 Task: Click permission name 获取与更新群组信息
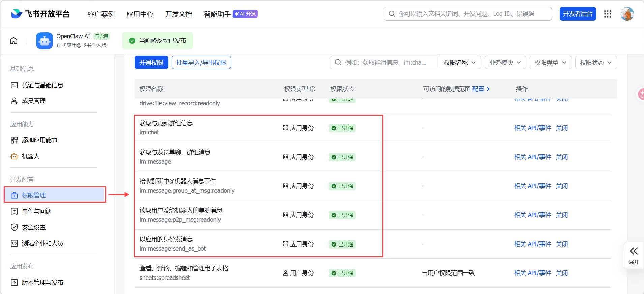tap(166, 123)
